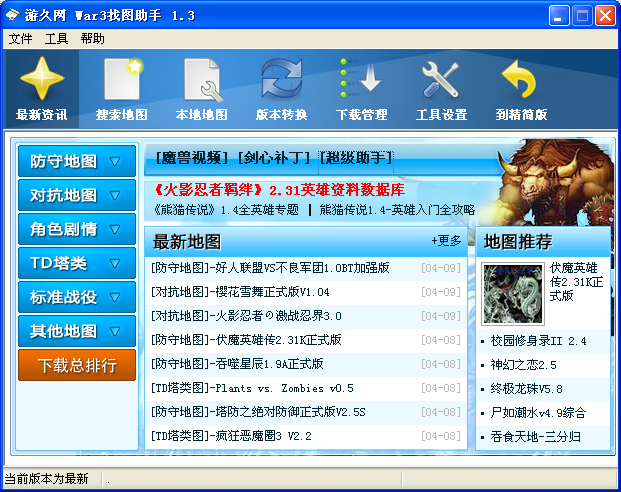Viewport: 621px width, 492px height.
Task: Click 当前版本为最新 status bar text
Action: coord(46,479)
